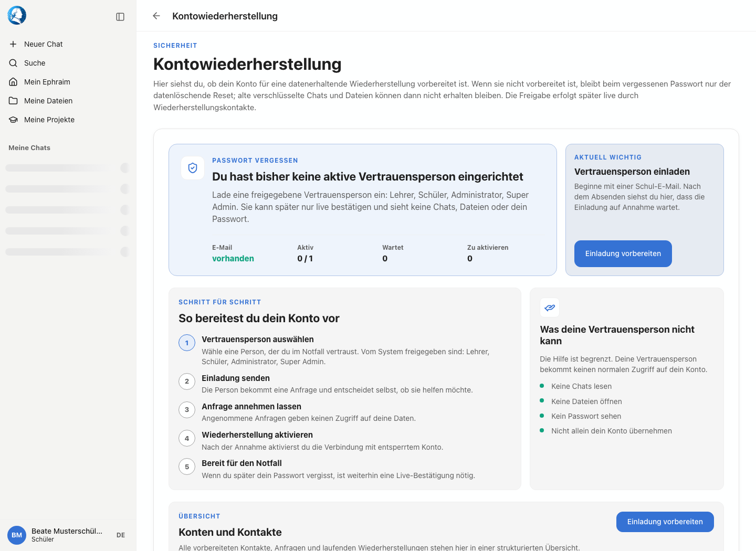The height and width of the screenshot is (551, 756).
Task: Click the Kontowiederherstellung title in top bar
Action: click(225, 16)
